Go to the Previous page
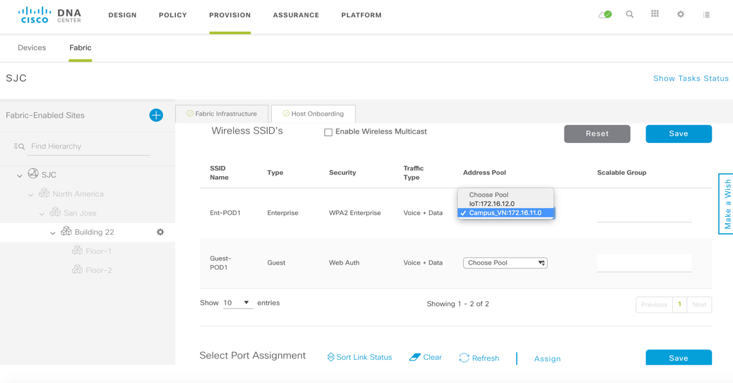The height and width of the screenshot is (383, 733). click(x=654, y=304)
